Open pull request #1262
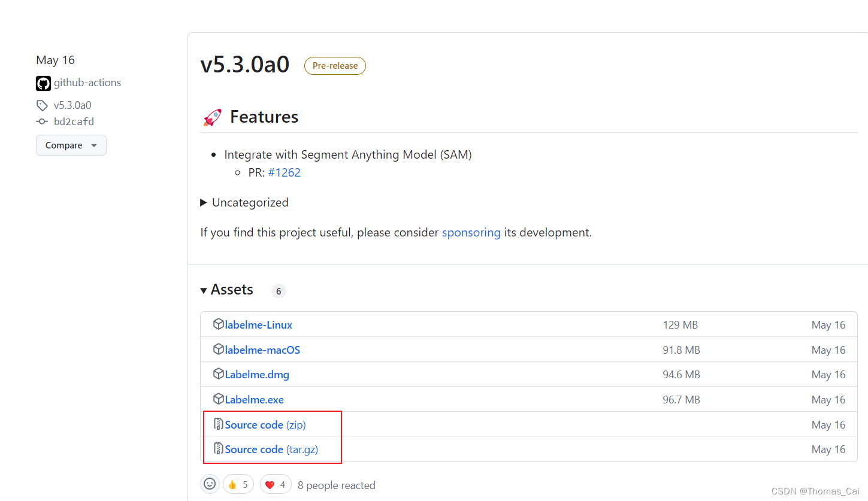868x501 pixels. point(285,173)
